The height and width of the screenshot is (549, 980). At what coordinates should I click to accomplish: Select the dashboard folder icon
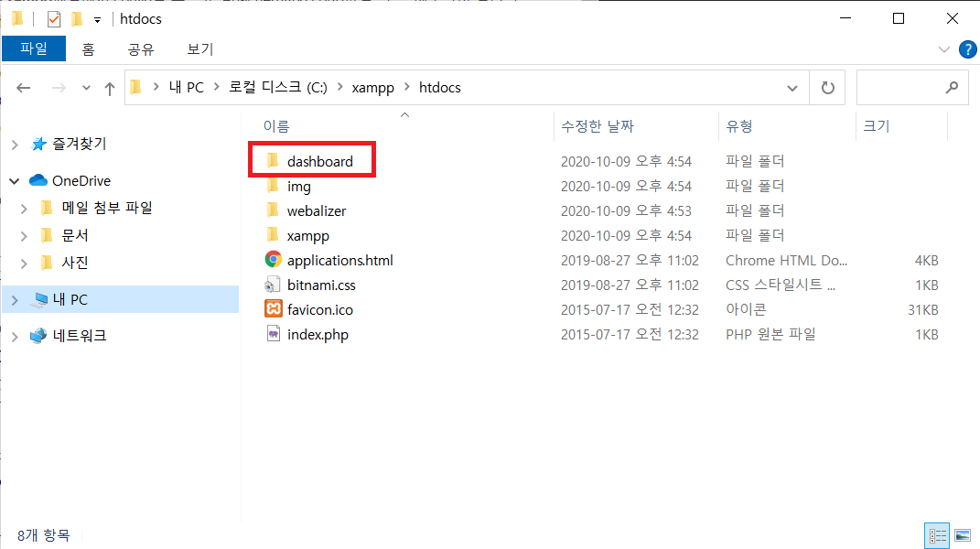click(273, 161)
